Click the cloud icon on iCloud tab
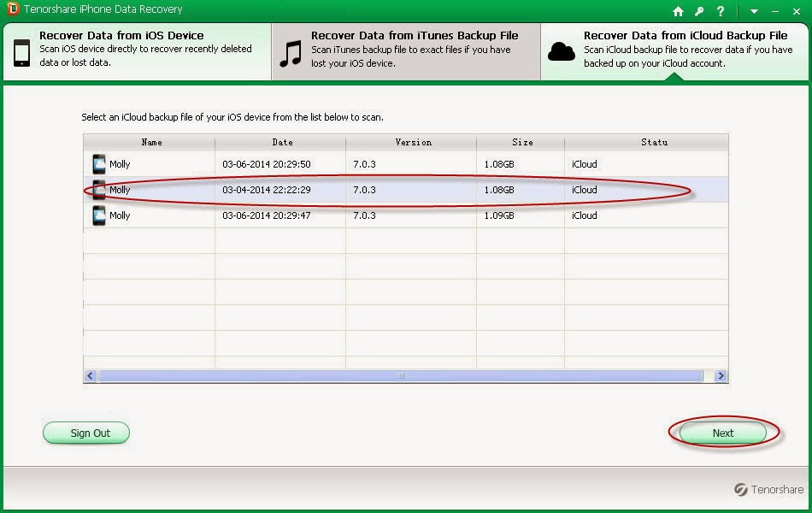 click(x=562, y=52)
